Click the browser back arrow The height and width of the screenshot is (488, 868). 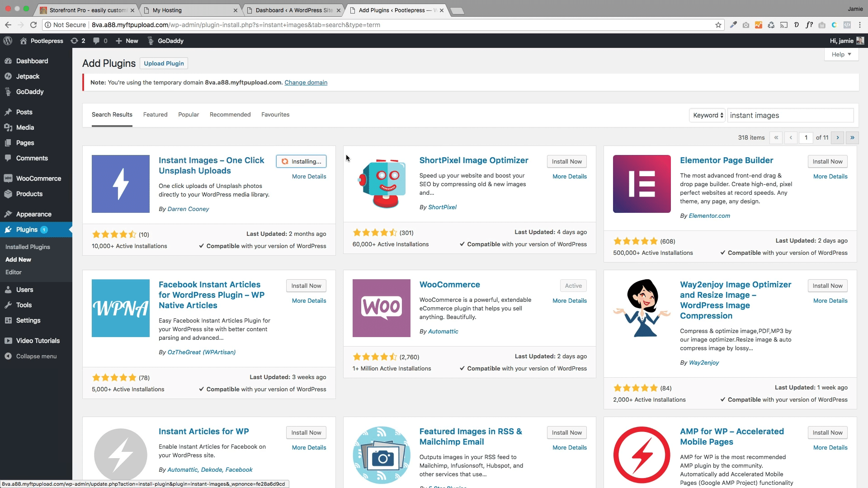pyautogui.click(x=8, y=25)
